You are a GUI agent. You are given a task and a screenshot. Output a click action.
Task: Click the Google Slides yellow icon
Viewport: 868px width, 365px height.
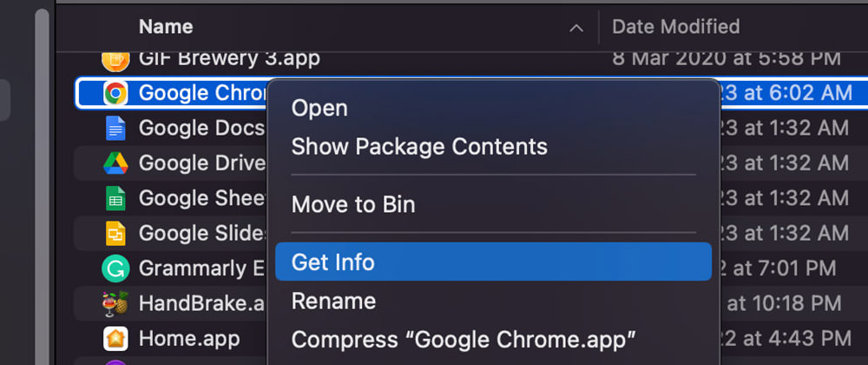[115, 233]
